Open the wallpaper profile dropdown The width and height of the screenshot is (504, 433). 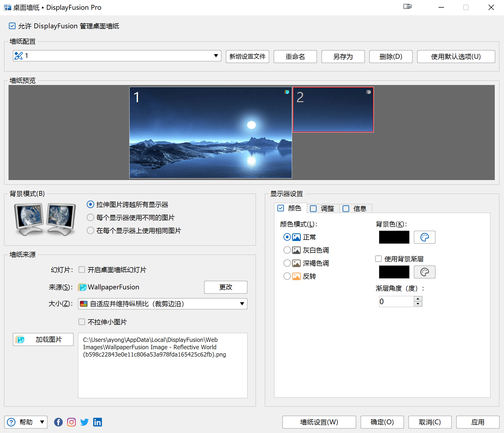coord(216,56)
